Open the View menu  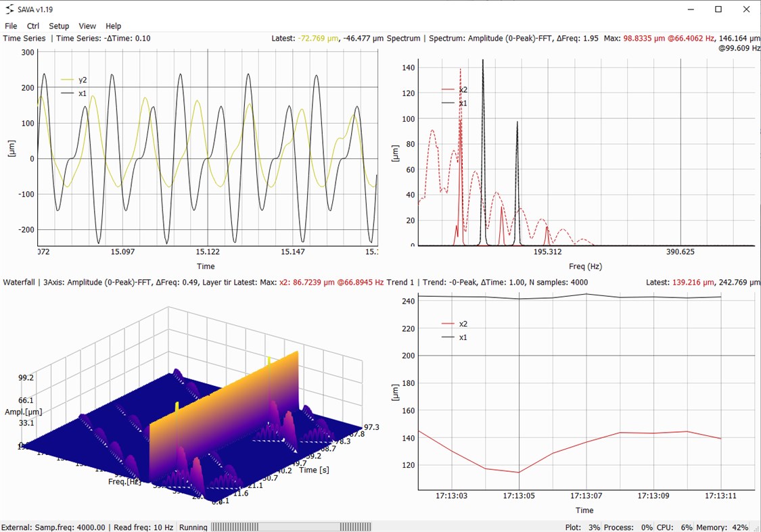click(x=87, y=26)
